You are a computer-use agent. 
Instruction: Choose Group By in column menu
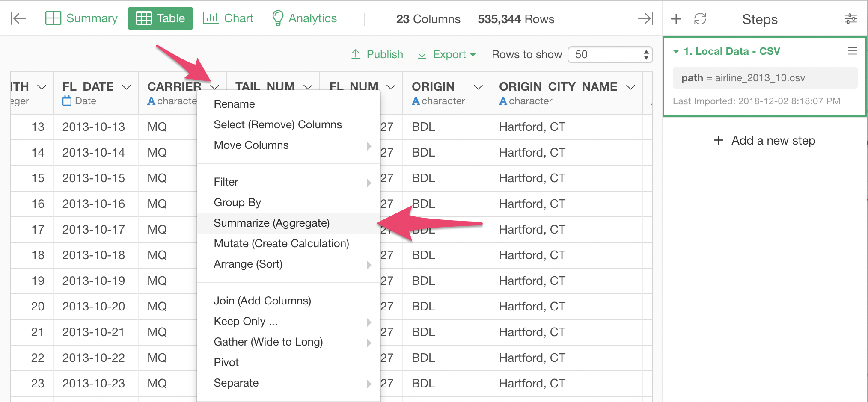pos(237,202)
